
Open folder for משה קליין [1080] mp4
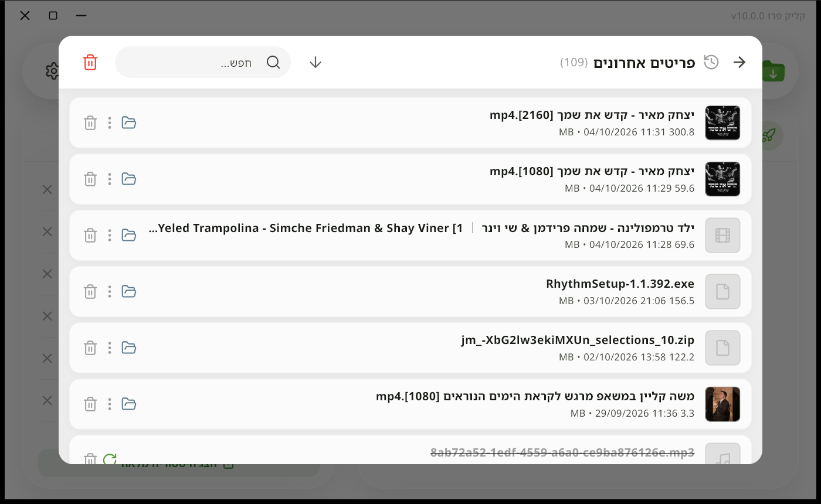[129, 404]
